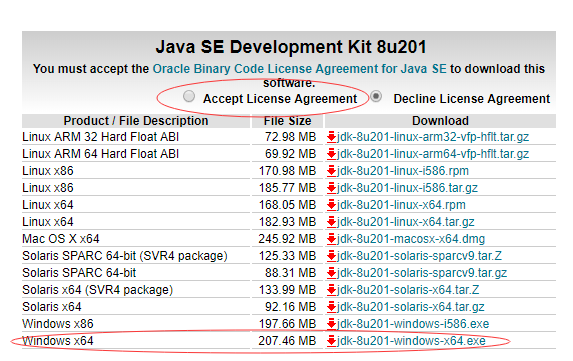This screenshot has width=573, height=361.
Task: Click red download arrow for windows-x64.exe
Action: coord(331,341)
